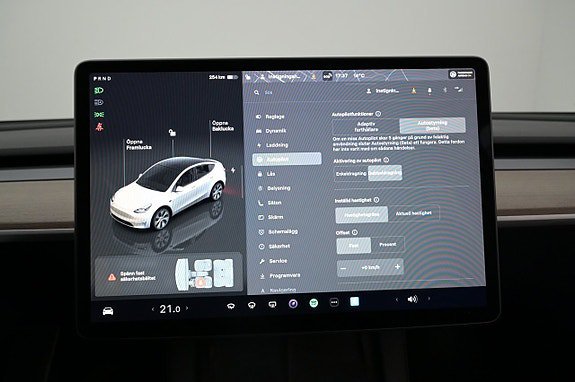Open the Reglage settings menu
This screenshot has width=575, height=382.
(x=270, y=117)
